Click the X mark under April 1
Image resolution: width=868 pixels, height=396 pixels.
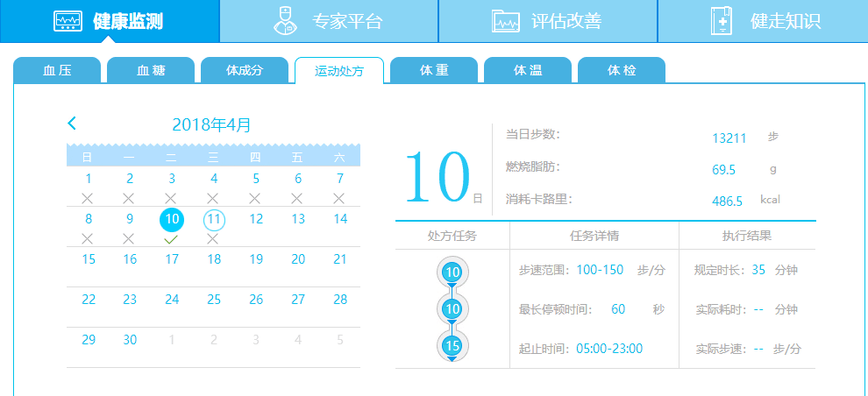(x=88, y=198)
